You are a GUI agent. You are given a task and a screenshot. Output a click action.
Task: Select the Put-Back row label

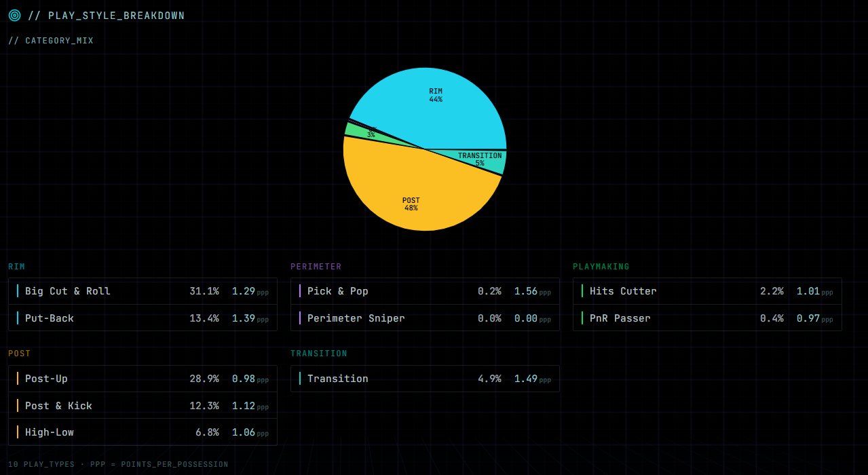click(x=50, y=318)
